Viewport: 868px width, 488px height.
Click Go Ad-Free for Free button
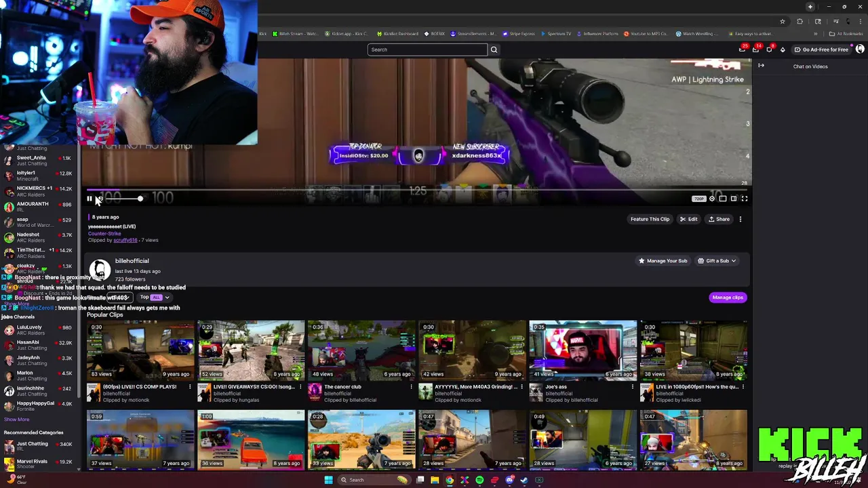coord(821,49)
